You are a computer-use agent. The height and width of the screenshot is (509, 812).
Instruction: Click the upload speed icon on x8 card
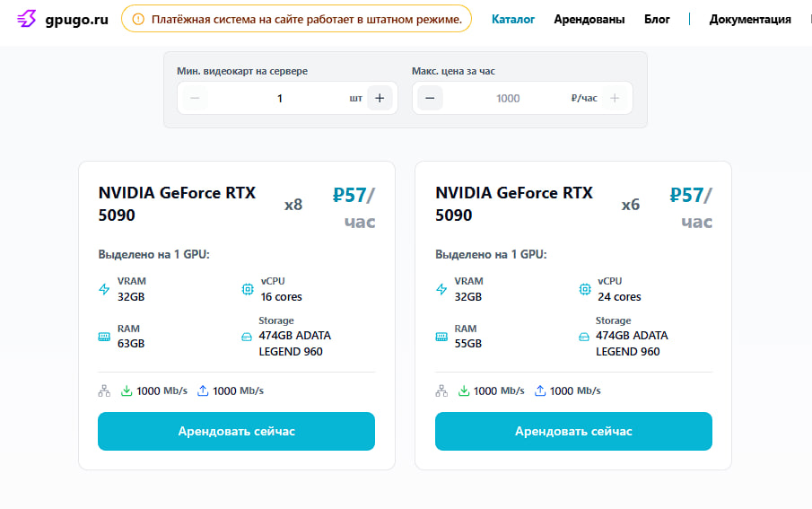tap(203, 391)
